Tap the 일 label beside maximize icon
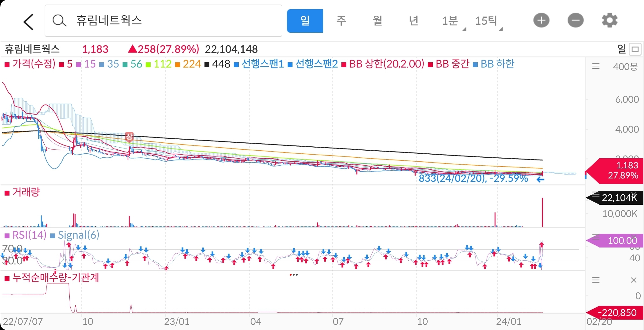 (622, 49)
